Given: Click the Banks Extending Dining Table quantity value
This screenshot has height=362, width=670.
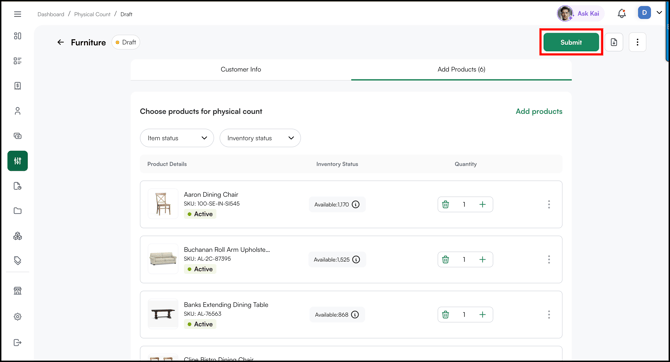Looking at the screenshot, I should coord(464,315).
